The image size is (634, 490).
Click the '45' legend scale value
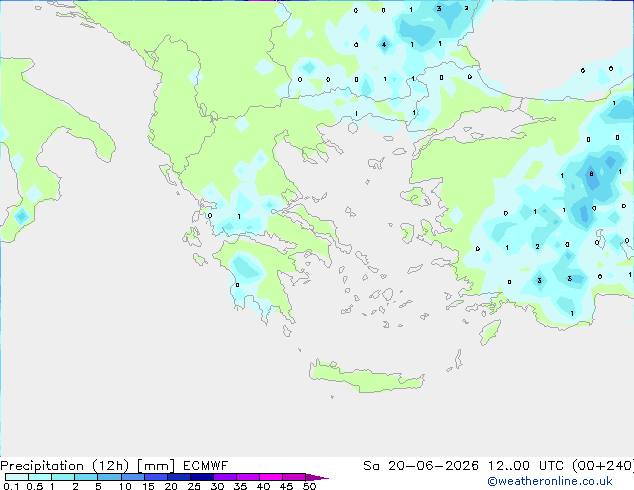(x=286, y=486)
